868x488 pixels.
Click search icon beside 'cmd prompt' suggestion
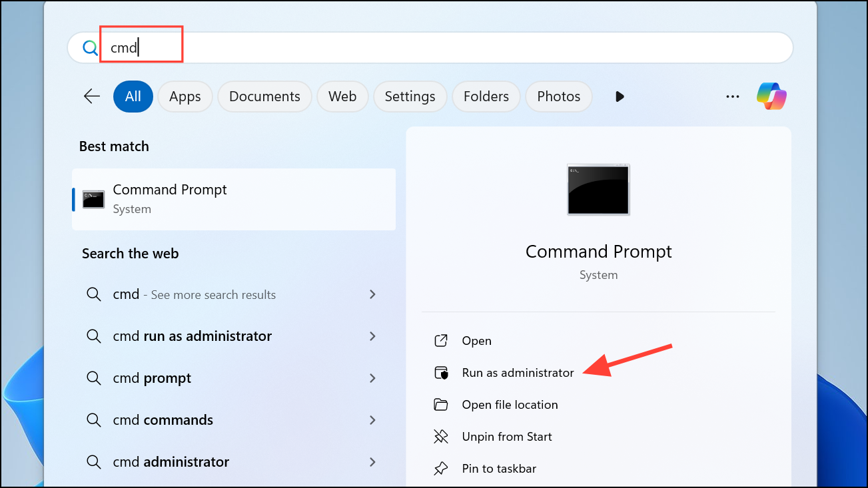[x=94, y=378]
